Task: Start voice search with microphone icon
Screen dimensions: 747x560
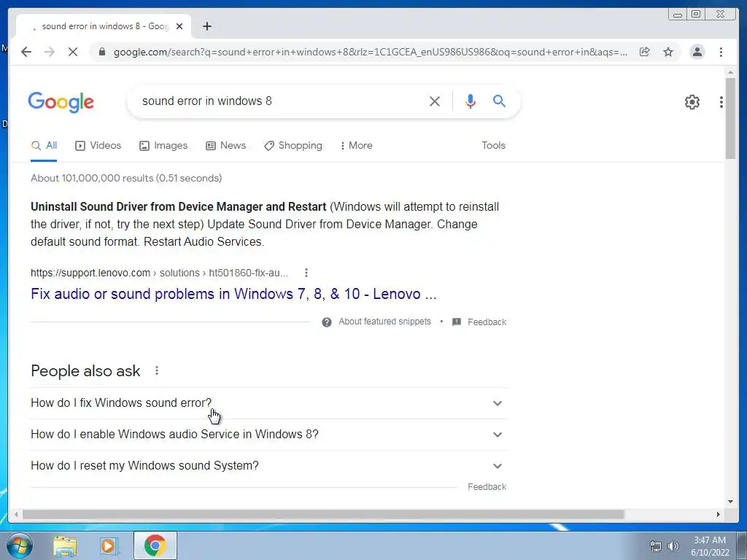Action: tap(471, 101)
